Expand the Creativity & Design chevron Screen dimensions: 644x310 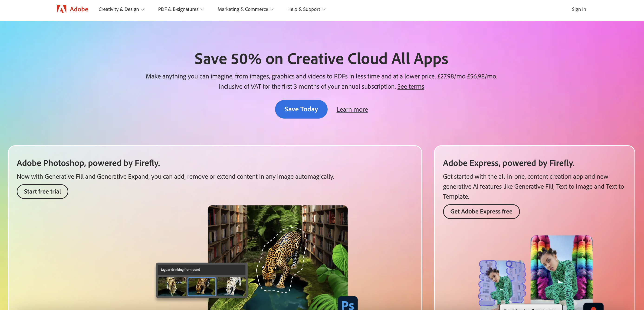(x=143, y=10)
